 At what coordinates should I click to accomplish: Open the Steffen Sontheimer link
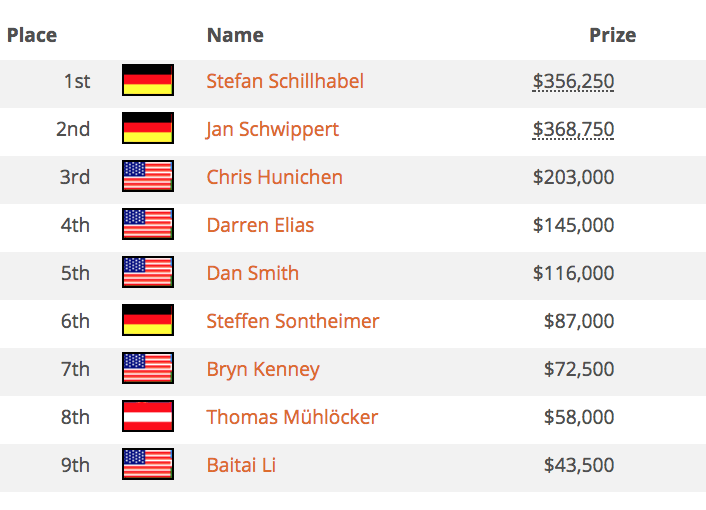tap(293, 321)
